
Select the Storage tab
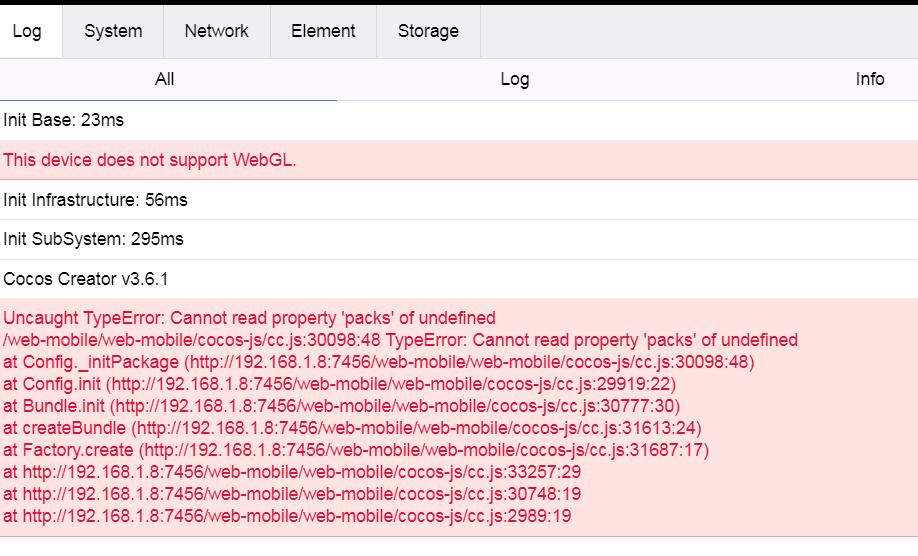tap(428, 31)
